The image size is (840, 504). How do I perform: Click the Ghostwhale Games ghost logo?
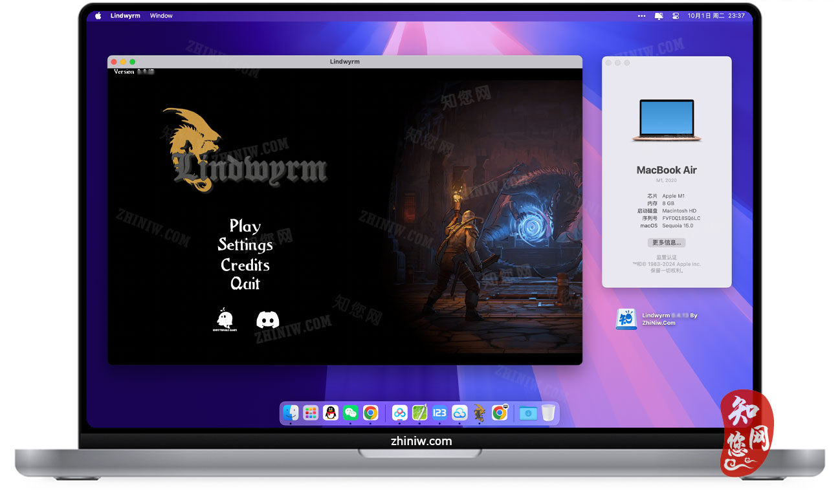tap(224, 320)
